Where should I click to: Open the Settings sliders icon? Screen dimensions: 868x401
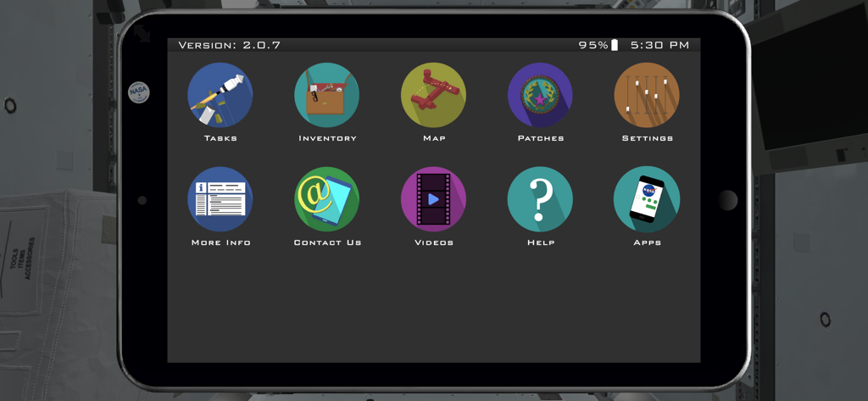click(x=647, y=95)
